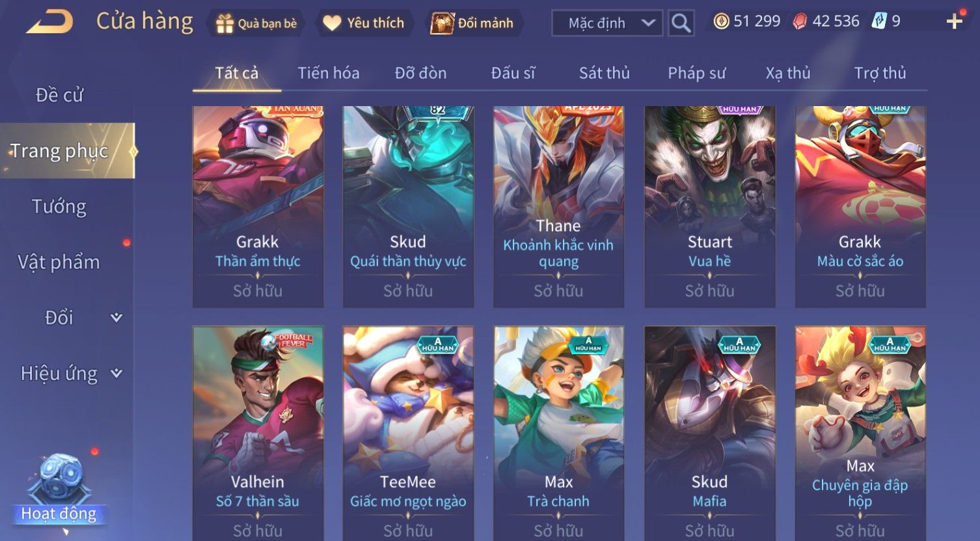Open the Mặc định sort dropdown
This screenshot has width=980, height=541.
tap(607, 23)
